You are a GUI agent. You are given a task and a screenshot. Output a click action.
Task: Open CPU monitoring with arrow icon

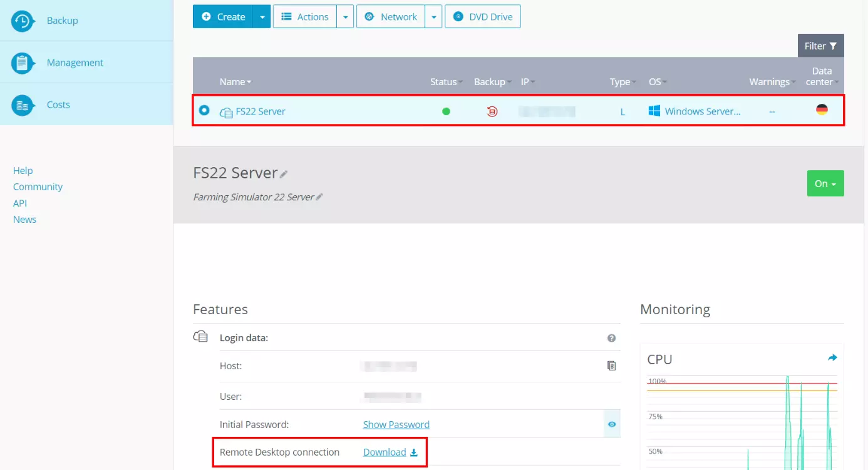coord(832,358)
